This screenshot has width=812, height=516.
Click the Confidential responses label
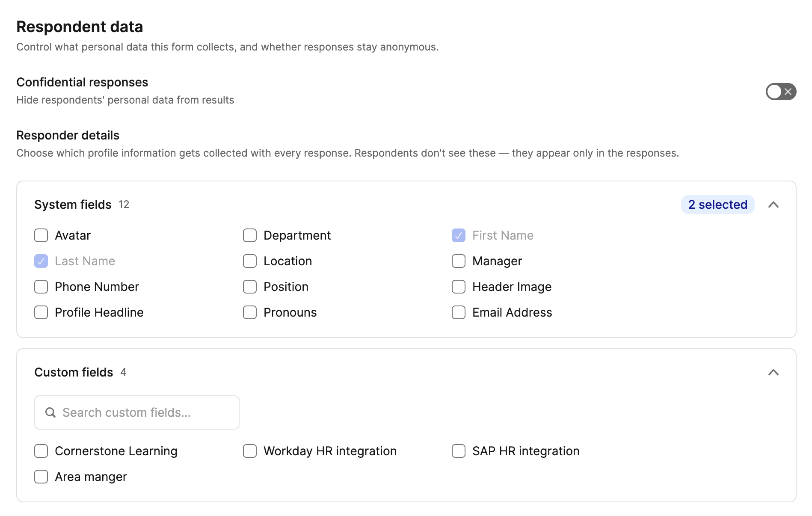82,83
